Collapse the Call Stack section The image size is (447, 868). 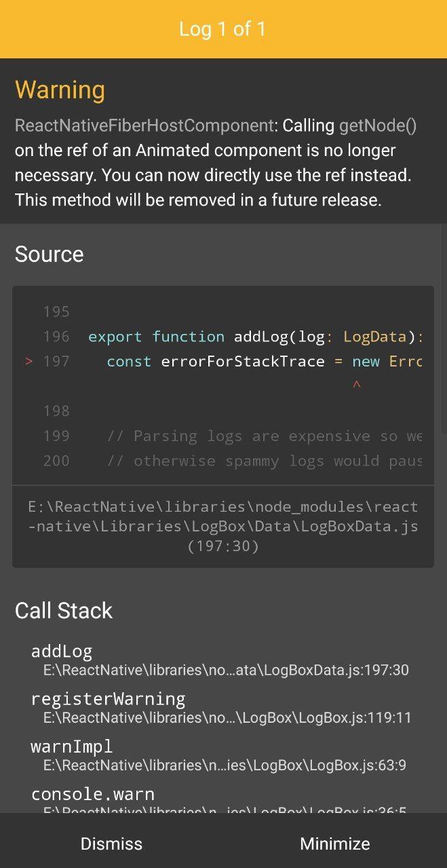pyautogui.click(x=63, y=610)
